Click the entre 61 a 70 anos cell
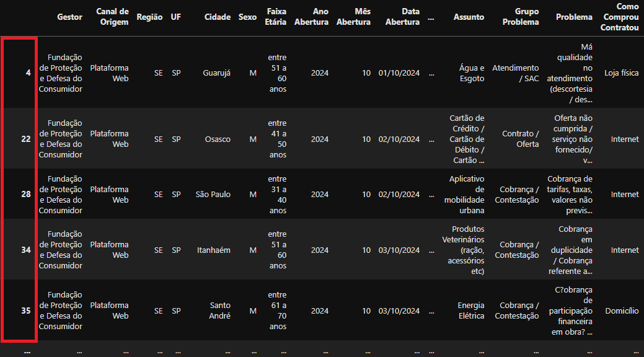The width and height of the screenshot is (644, 357). pyautogui.click(x=277, y=311)
